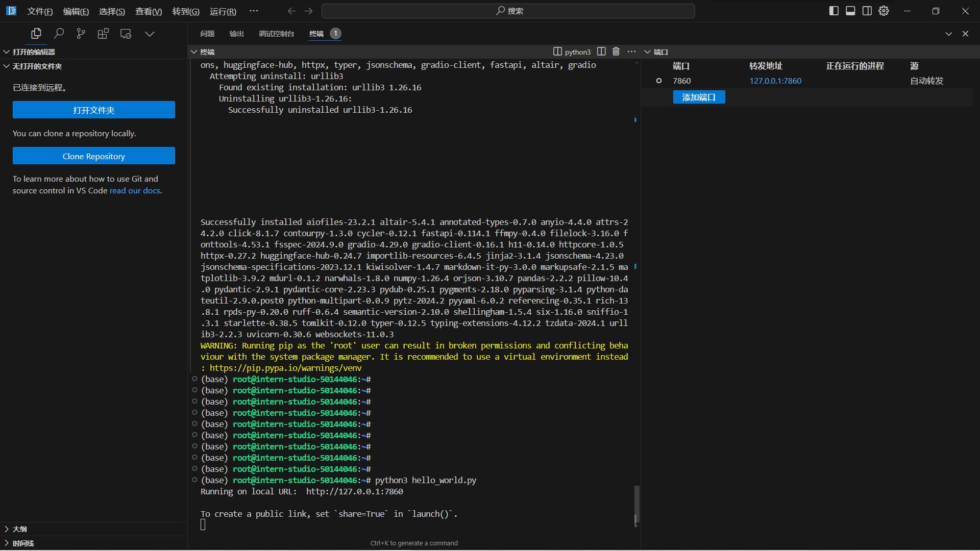Viewport: 980px width, 551px height.
Task: Open the read our docs link
Action: (x=135, y=190)
